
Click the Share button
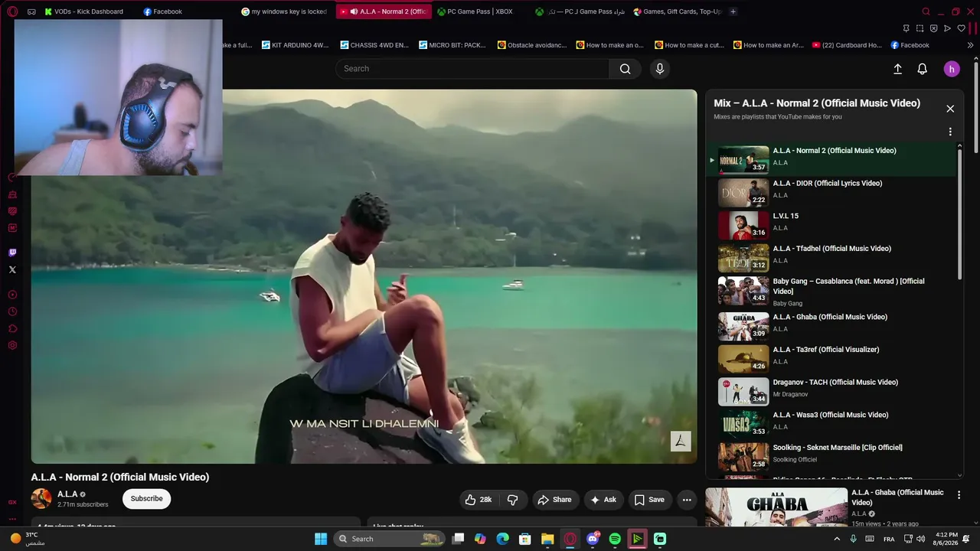[555, 500]
